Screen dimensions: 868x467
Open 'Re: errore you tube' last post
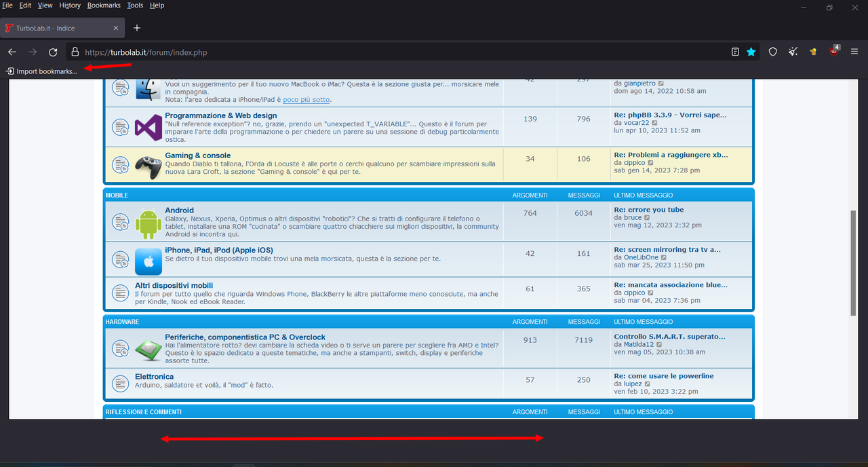649,210
